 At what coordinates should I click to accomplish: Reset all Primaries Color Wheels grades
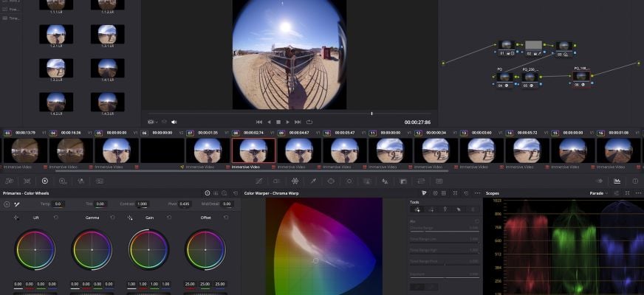point(236,192)
